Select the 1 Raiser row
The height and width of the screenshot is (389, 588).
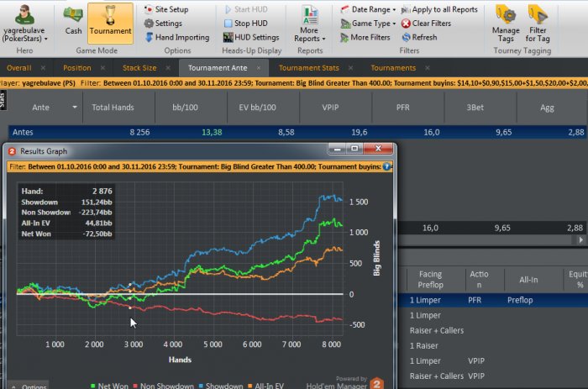coord(492,345)
